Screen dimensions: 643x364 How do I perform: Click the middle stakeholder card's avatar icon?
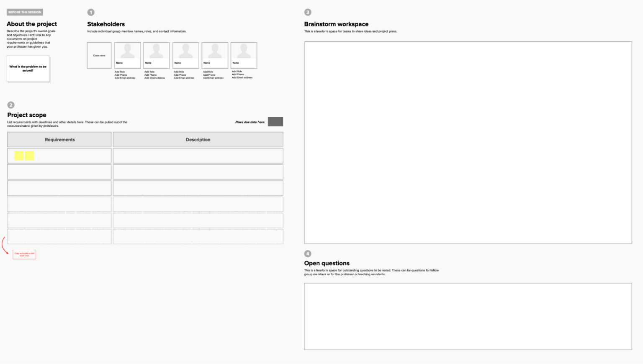[185, 54]
